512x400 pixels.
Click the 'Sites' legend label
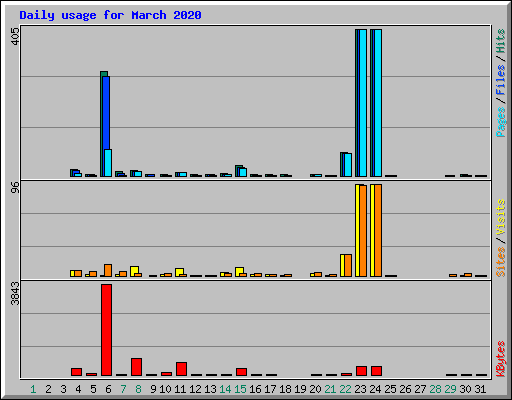tap(500, 262)
